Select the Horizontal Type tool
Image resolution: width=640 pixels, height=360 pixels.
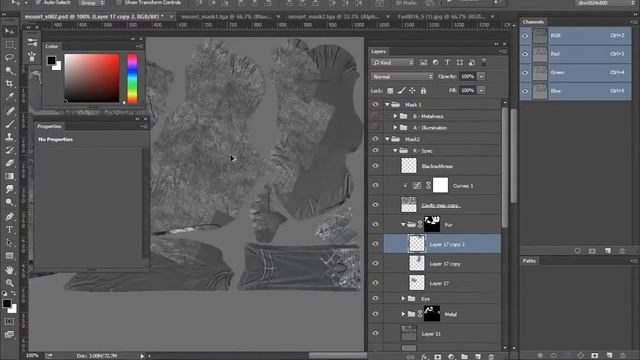[9, 230]
